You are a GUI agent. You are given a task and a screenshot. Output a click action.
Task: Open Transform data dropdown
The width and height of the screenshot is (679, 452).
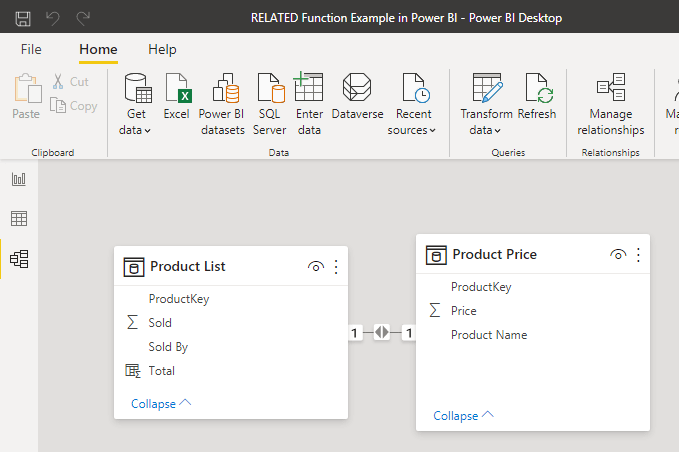click(486, 104)
